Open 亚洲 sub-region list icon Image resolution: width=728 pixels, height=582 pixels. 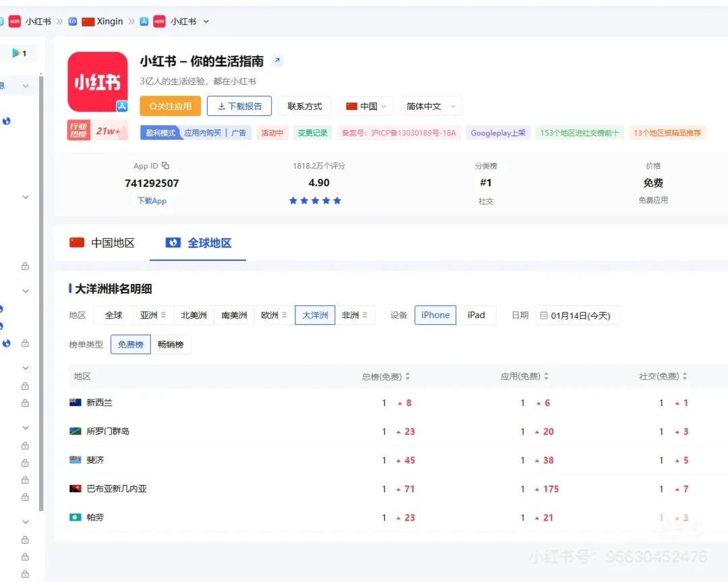click(x=163, y=315)
